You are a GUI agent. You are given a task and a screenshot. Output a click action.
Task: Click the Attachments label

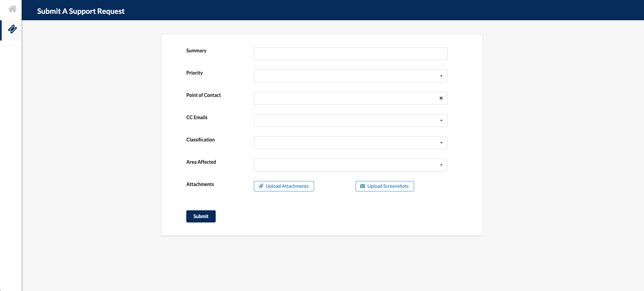pos(200,184)
